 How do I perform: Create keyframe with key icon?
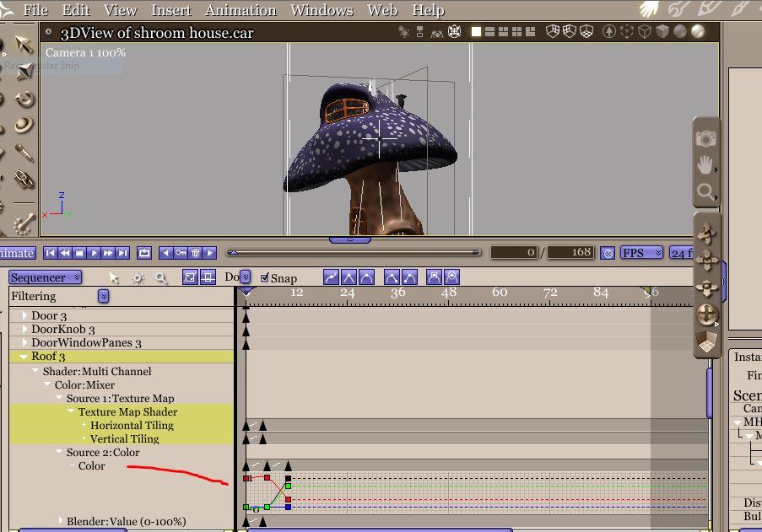[x=181, y=253]
